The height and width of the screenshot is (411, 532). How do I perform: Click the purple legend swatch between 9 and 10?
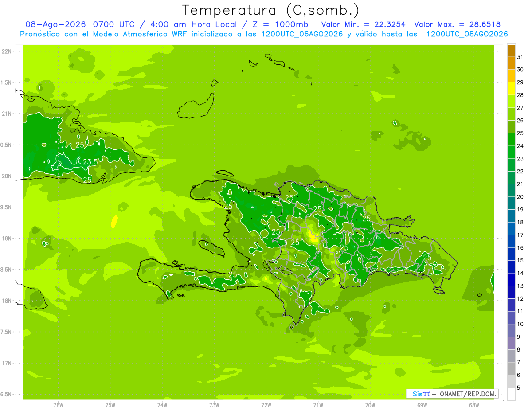click(511, 331)
